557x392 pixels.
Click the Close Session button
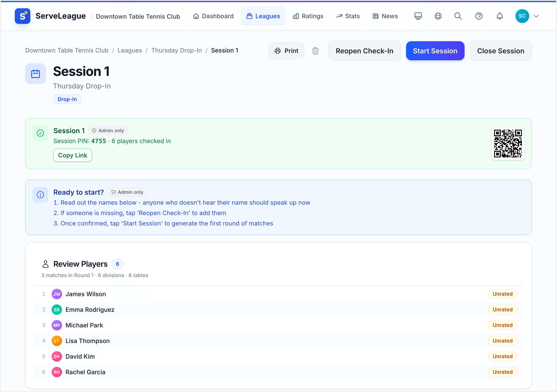(500, 51)
